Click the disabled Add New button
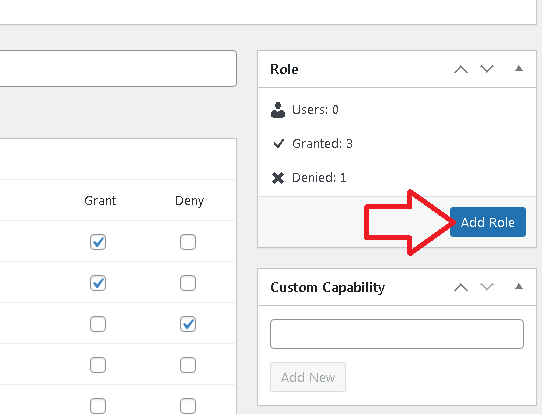The width and height of the screenshot is (542, 414). (308, 377)
